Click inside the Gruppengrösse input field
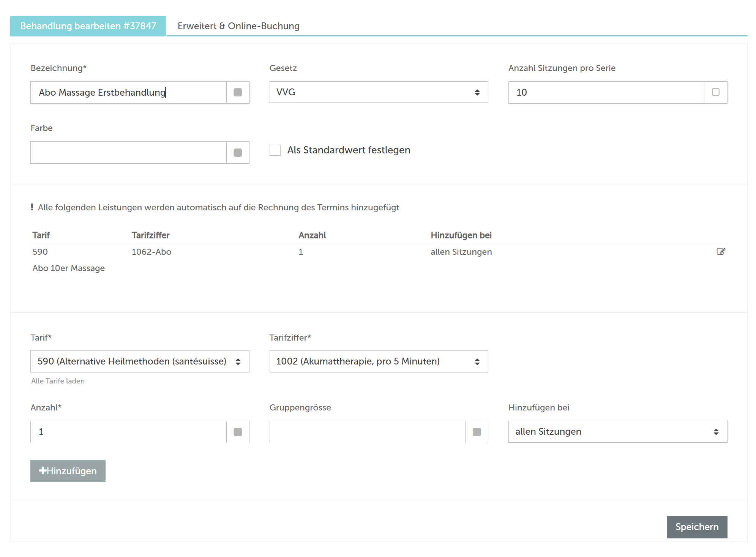This screenshot has width=756, height=557. [x=367, y=432]
